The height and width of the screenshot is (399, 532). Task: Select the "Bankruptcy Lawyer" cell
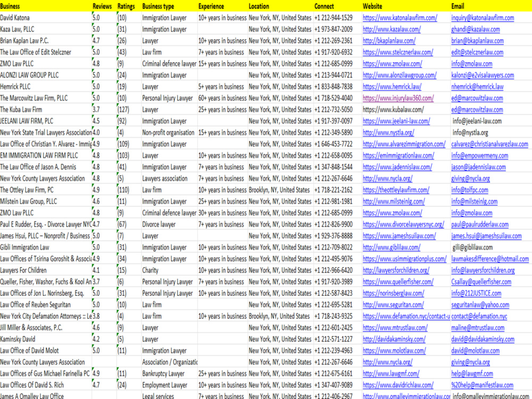pyautogui.click(x=169, y=373)
